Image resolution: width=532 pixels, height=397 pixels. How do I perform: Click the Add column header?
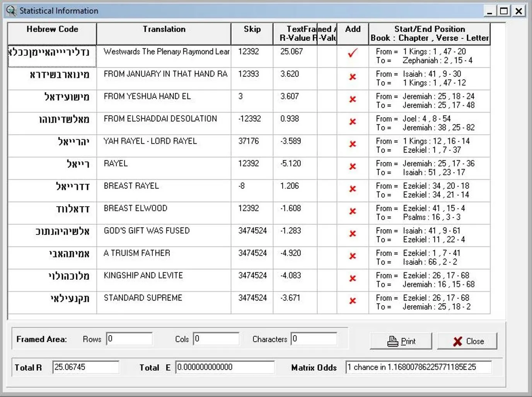[x=353, y=34]
